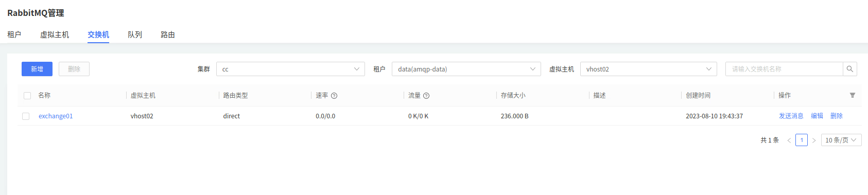Viewport: 868px width, 195px height.
Task: Open the 集群 dropdown showing cc
Action: point(290,69)
